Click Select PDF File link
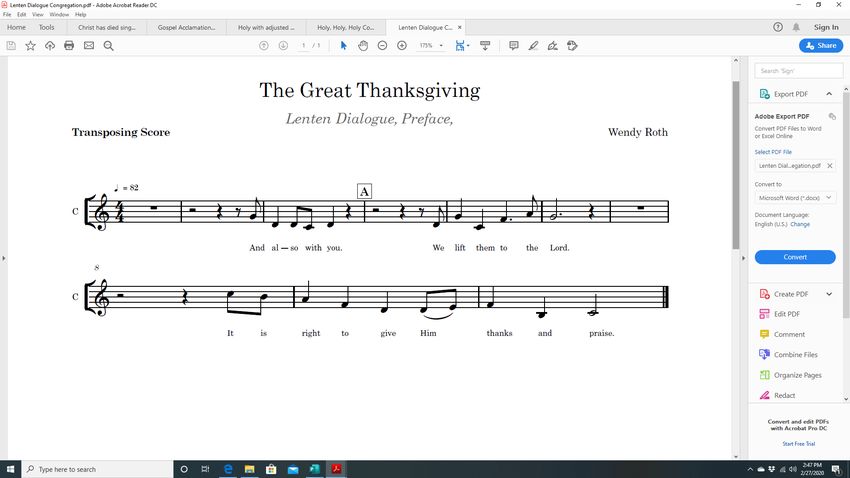The width and height of the screenshot is (850, 478). pos(773,152)
